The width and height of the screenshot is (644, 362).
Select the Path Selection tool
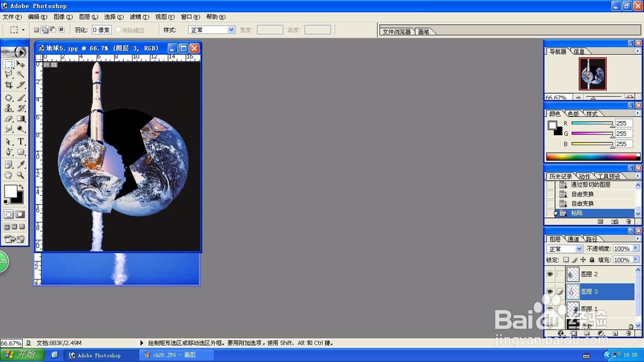8,142
